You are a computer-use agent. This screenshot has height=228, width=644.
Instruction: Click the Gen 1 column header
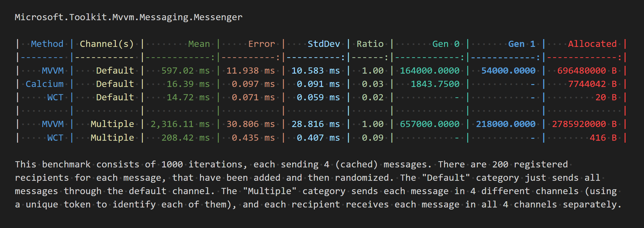[x=522, y=44]
